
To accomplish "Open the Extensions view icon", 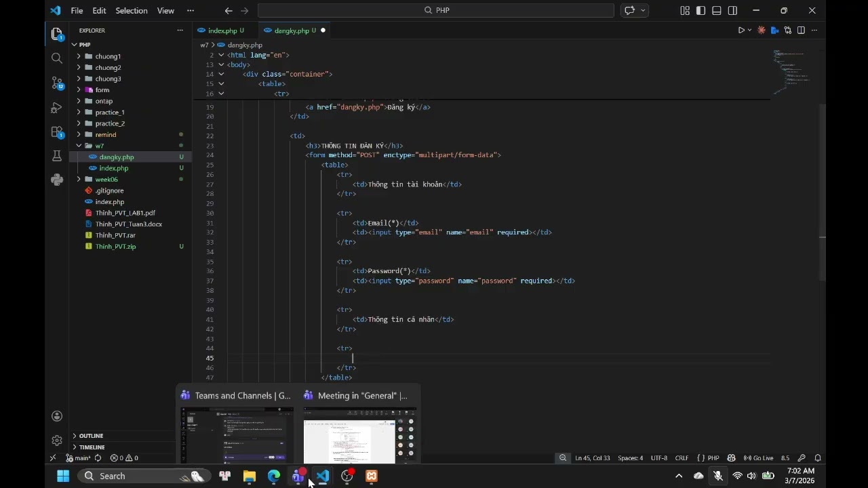I will point(57,132).
